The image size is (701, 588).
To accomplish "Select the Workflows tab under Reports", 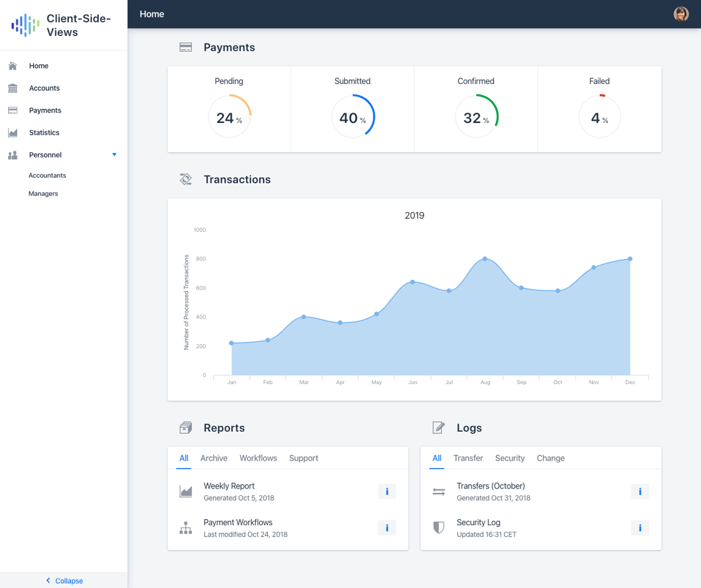I will click(258, 458).
